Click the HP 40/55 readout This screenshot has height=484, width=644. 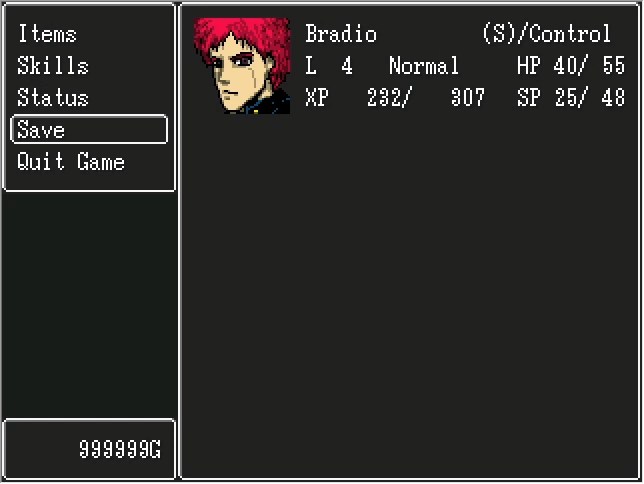571,65
